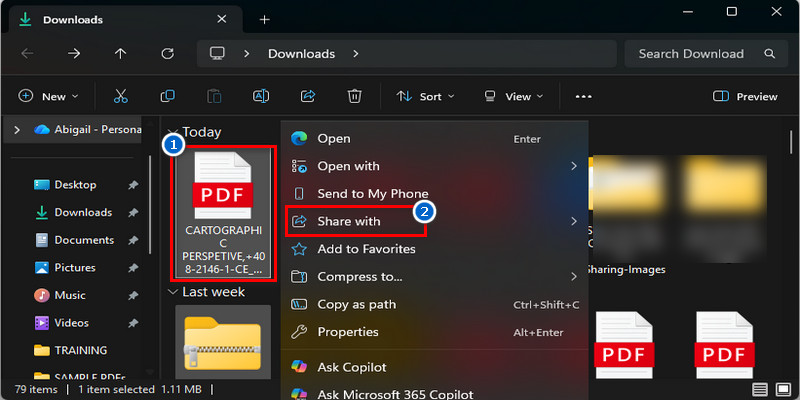This screenshot has height=400, width=800.
Task: Choose Open in context menu
Action: coord(435,139)
